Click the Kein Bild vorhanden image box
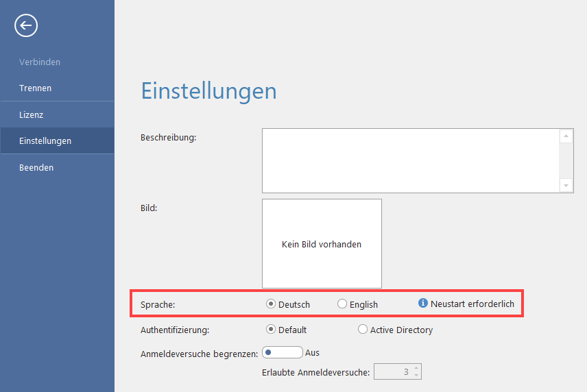The image size is (587, 392). (322, 243)
